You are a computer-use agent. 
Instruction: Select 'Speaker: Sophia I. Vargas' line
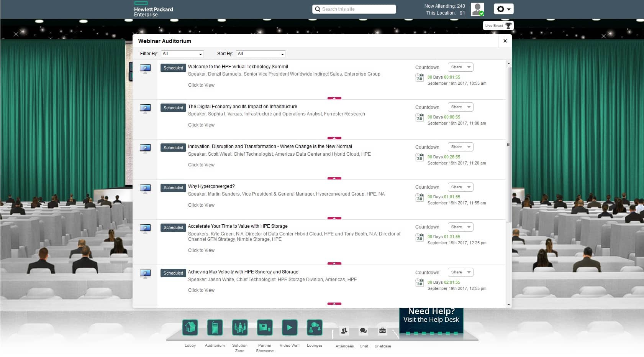pos(276,114)
